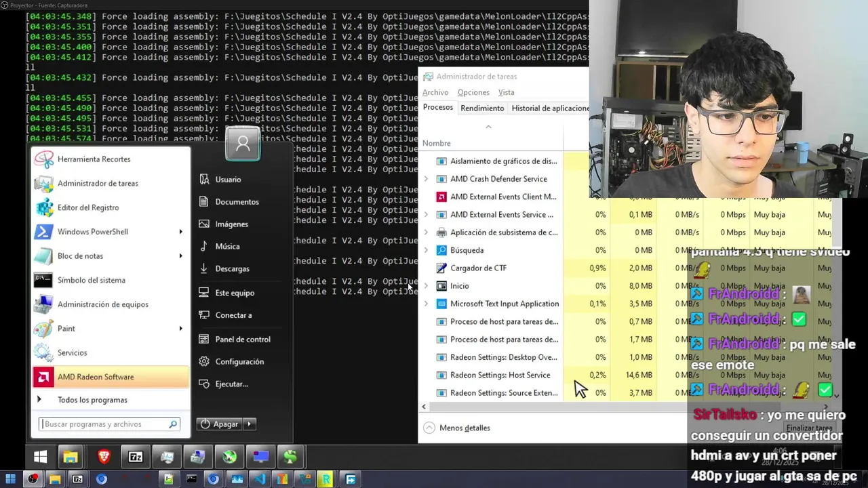Expand Paint submenu arrow
The image size is (868, 488).
pyautogui.click(x=180, y=329)
